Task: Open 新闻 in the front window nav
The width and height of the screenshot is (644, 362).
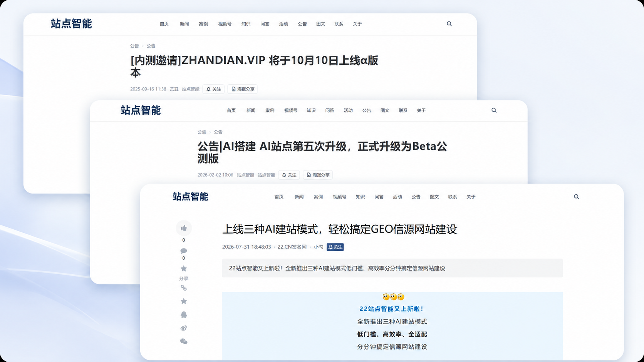Action: coord(299,197)
